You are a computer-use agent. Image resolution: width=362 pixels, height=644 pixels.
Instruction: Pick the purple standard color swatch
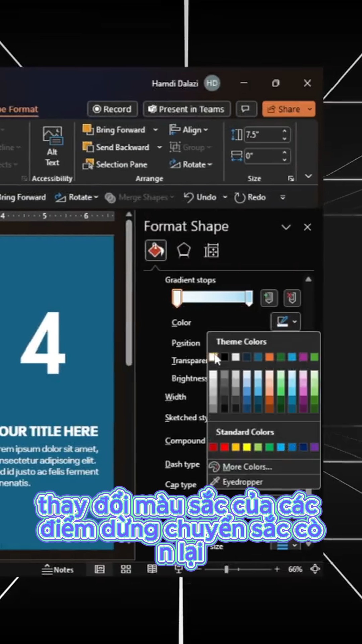click(x=314, y=447)
